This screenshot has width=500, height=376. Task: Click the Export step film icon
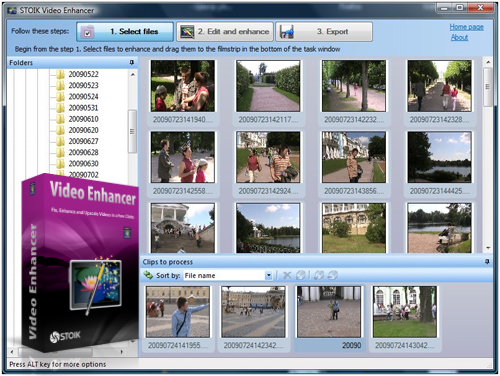(287, 32)
